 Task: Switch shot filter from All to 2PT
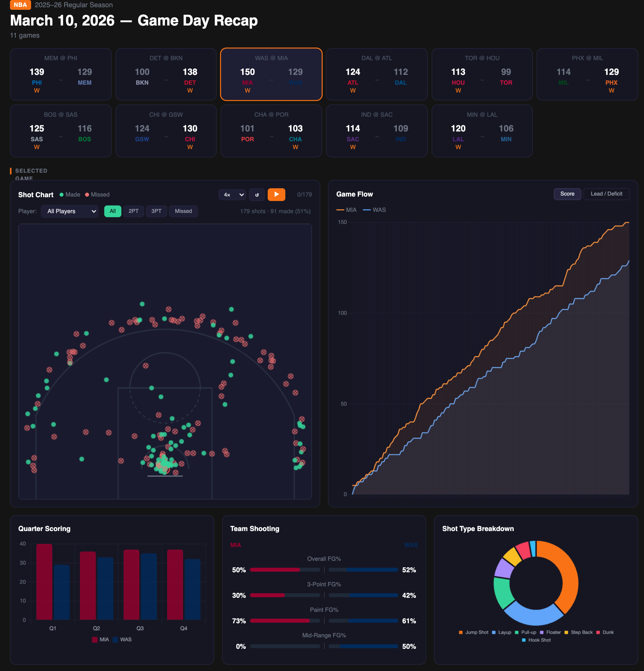coord(134,211)
